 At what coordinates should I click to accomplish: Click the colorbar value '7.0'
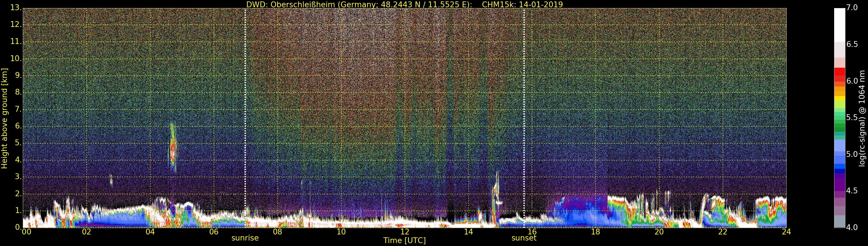(852, 8)
